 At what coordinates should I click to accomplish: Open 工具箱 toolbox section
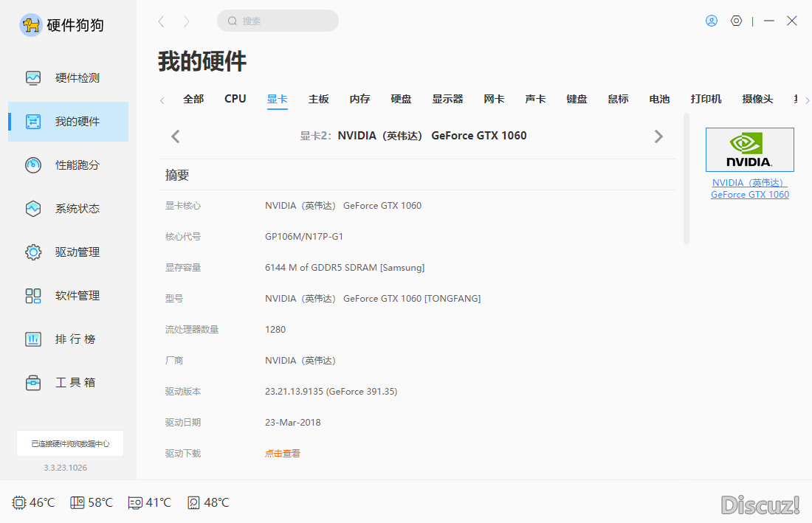click(x=69, y=382)
